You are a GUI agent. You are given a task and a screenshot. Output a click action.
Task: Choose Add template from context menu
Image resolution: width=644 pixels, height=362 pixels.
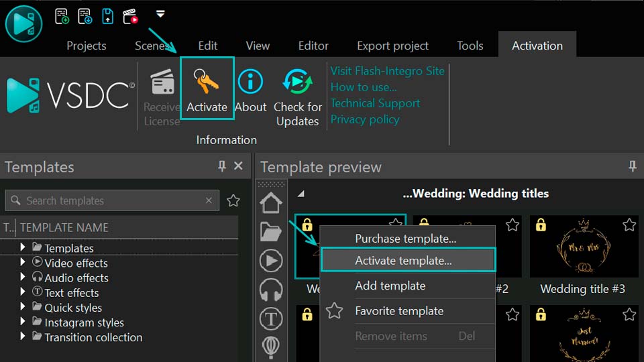pyautogui.click(x=390, y=286)
